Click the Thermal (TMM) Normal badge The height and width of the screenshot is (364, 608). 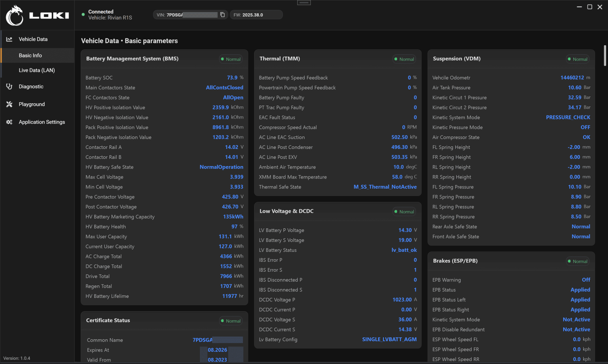(x=404, y=59)
